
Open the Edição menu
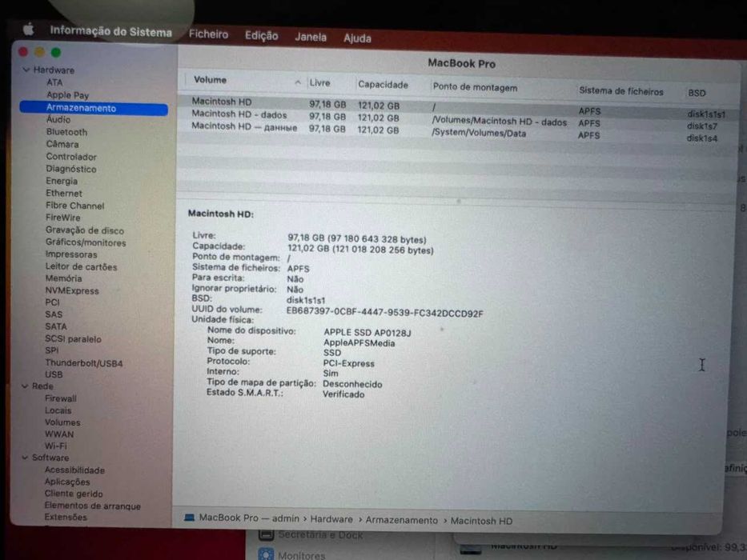[x=262, y=36]
